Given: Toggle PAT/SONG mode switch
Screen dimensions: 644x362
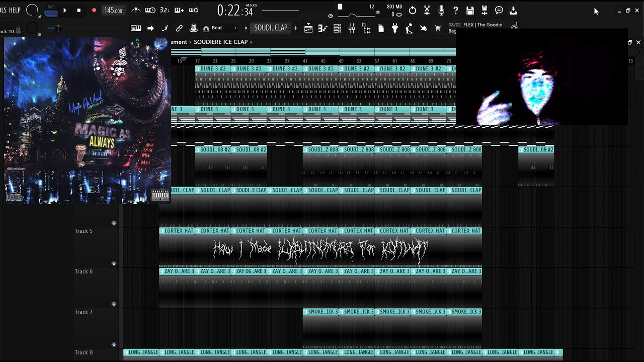Looking at the screenshot, I should tap(51, 11).
